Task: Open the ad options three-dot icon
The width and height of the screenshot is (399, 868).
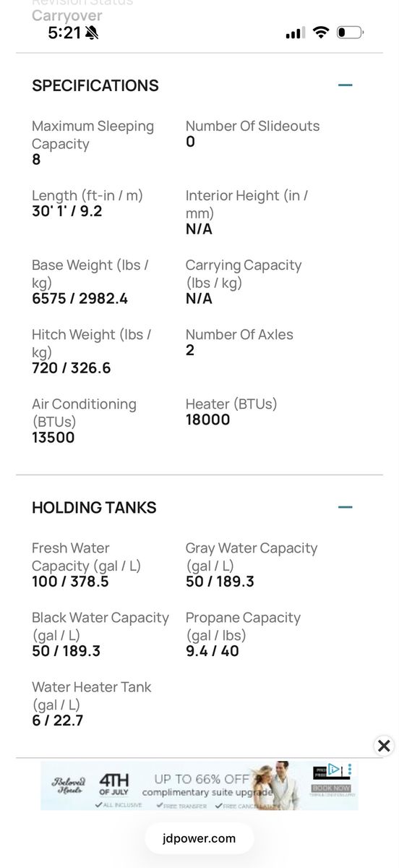Action: [x=350, y=769]
